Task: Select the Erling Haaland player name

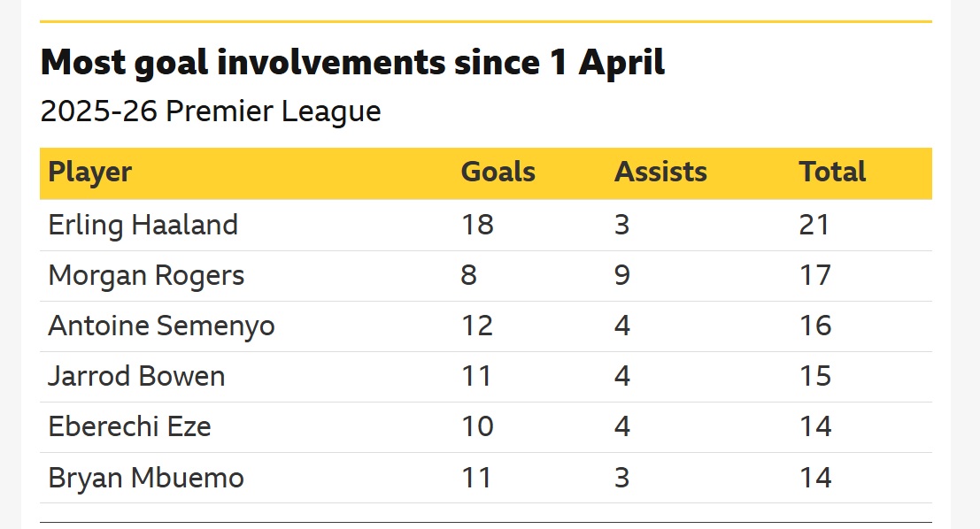Action: 143,226
